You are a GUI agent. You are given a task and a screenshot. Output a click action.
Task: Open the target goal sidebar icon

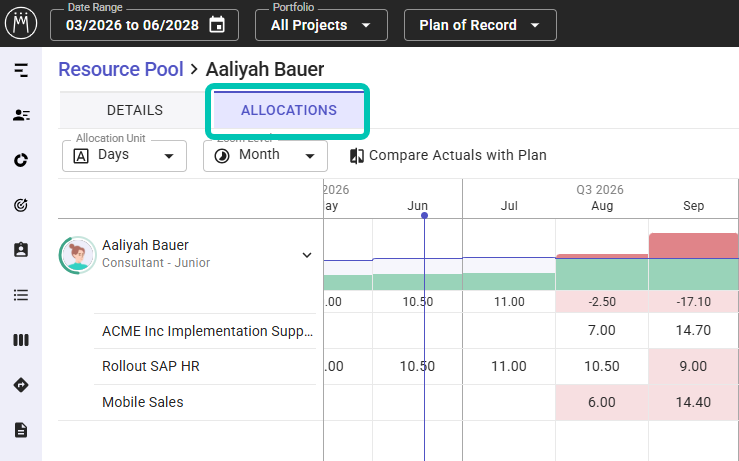pyautogui.click(x=21, y=205)
